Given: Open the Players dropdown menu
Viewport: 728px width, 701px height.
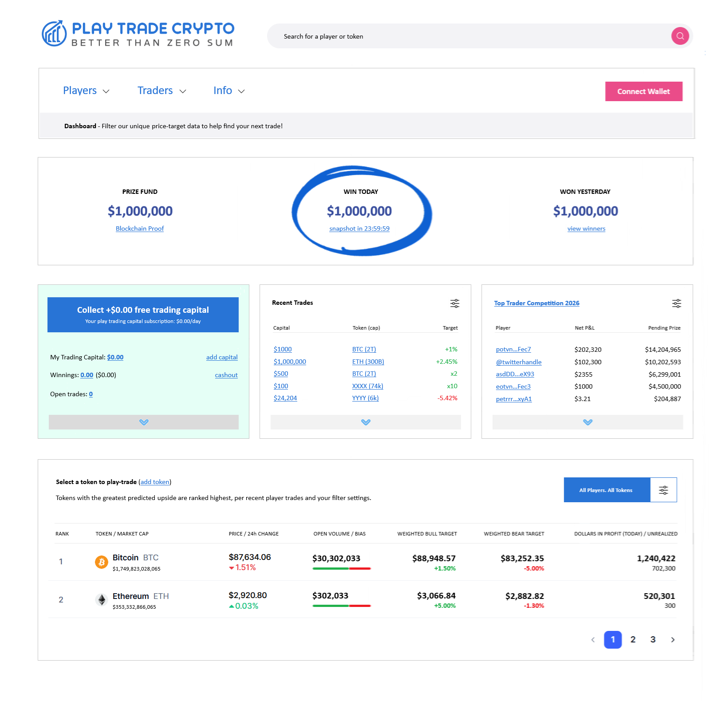Looking at the screenshot, I should click(86, 91).
